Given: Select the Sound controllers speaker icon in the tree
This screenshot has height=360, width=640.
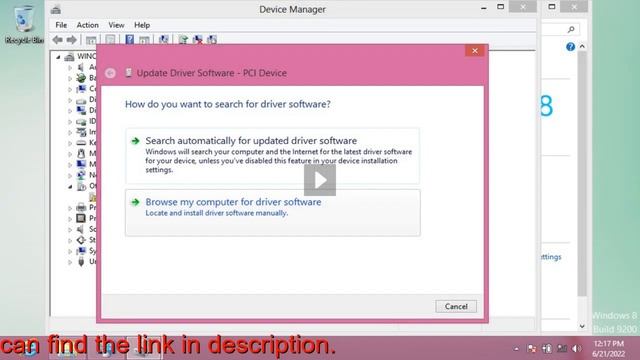Looking at the screenshot, I should (x=81, y=229).
